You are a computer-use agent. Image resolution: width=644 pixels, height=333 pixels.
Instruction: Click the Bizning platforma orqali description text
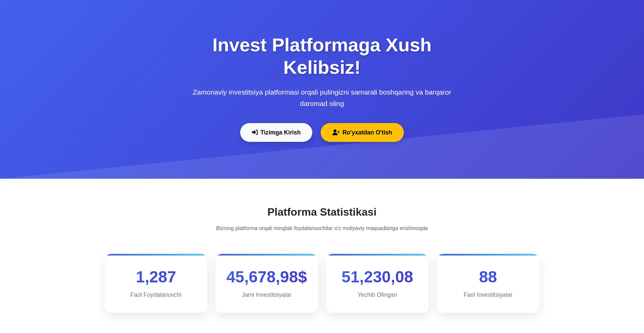click(x=322, y=228)
